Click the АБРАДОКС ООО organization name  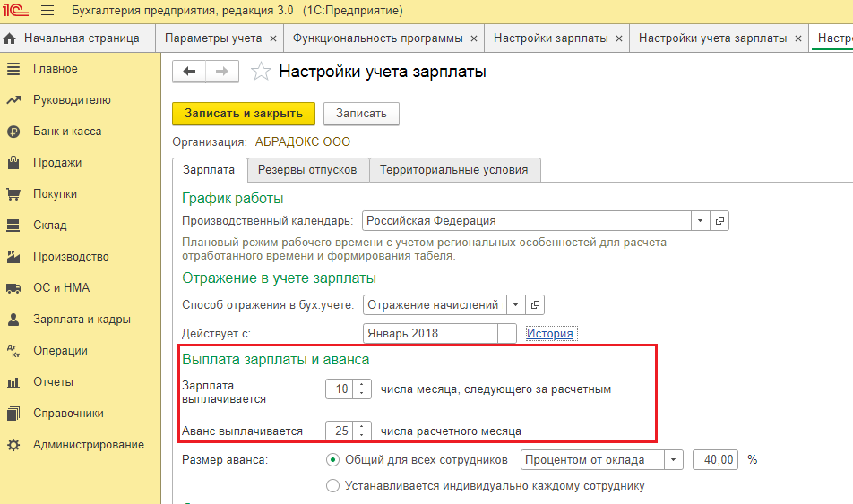(x=303, y=142)
